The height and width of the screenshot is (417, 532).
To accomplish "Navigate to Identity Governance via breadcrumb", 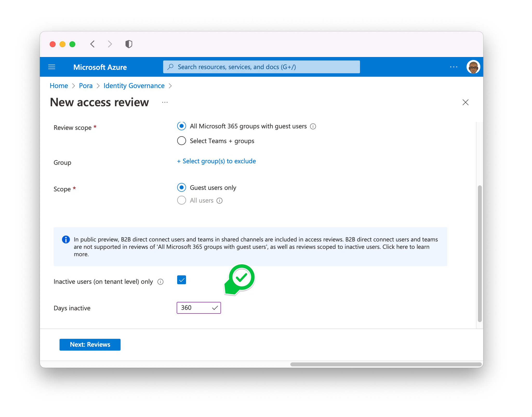I will pyautogui.click(x=134, y=86).
